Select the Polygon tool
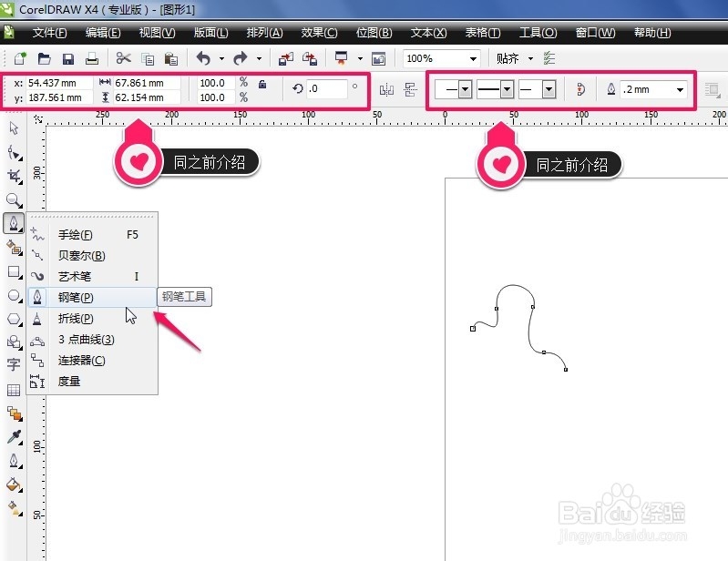 [14, 320]
